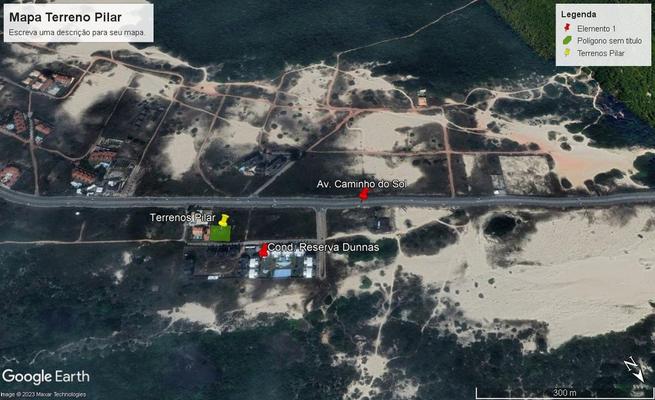The image size is (655, 400).
Task: Click the yellow Terrenos Pilar pushpin on map
Action: click(x=224, y=220)
